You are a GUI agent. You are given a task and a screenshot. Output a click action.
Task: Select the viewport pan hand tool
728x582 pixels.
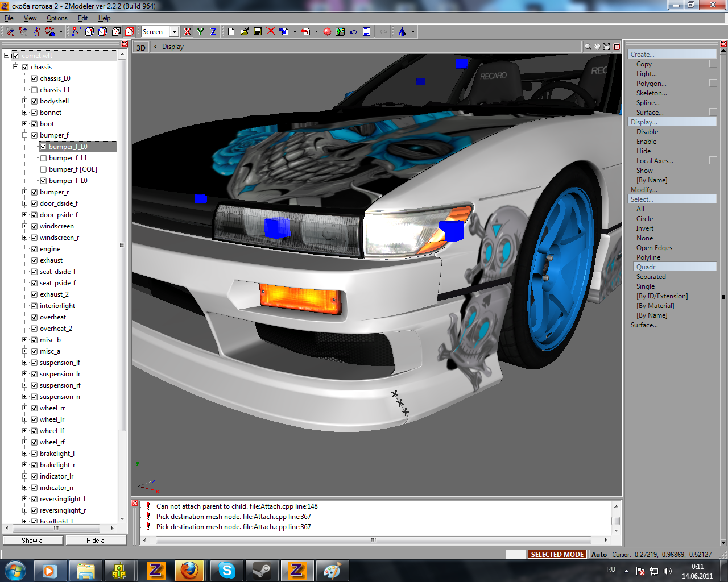point(597,47)
